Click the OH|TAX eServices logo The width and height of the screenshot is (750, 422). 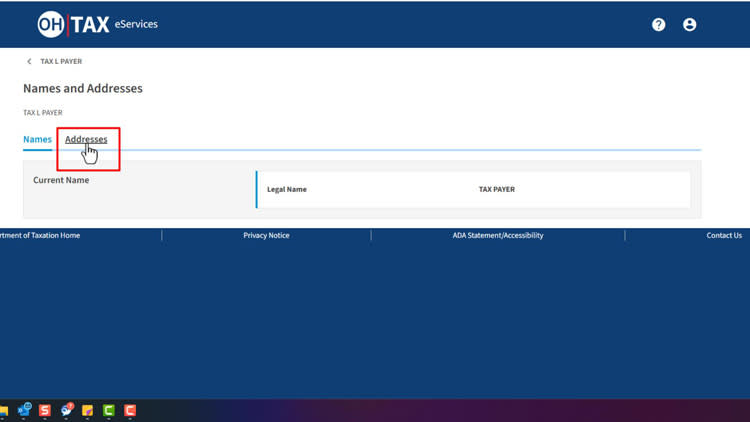97,24
